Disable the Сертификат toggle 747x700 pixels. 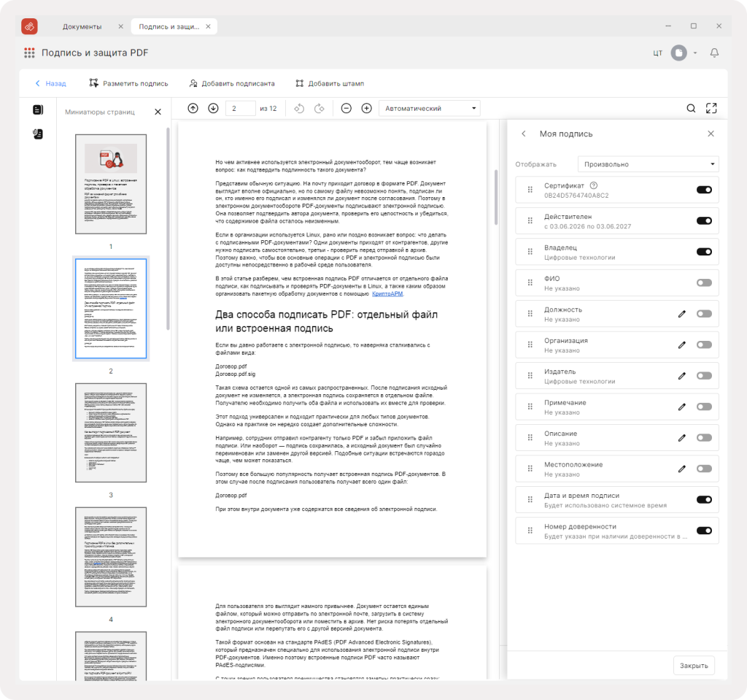(x=704, y=190)
